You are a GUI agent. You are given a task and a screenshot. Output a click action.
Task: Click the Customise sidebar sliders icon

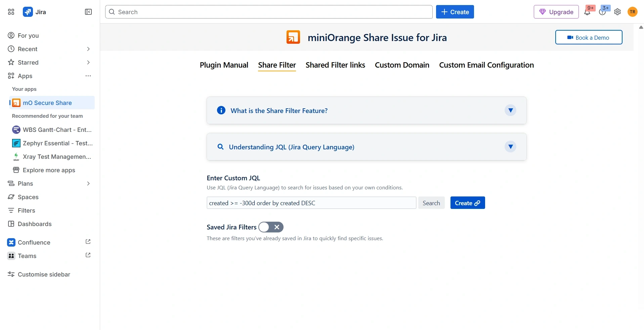(11, 274)
